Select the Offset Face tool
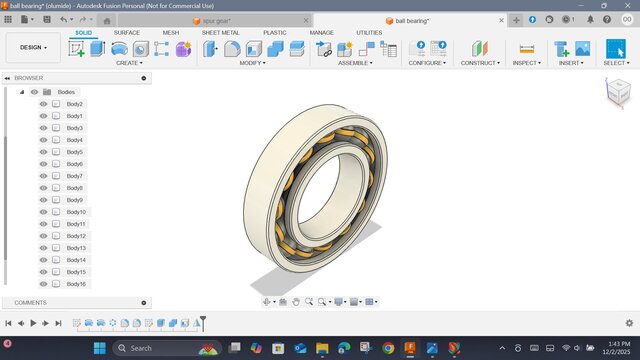This screenshot has height=360, width=640. 297,49
